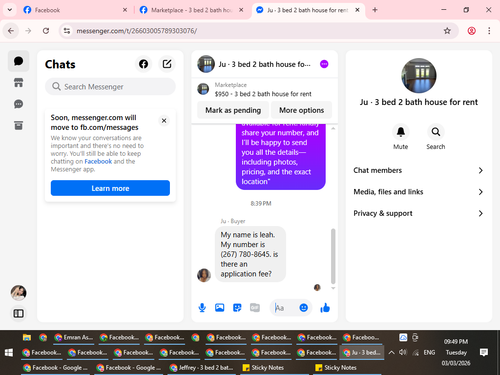The height and width of the screenshot is (375, 500).
Task: Open a new browser tab
Action: [375, 10]
